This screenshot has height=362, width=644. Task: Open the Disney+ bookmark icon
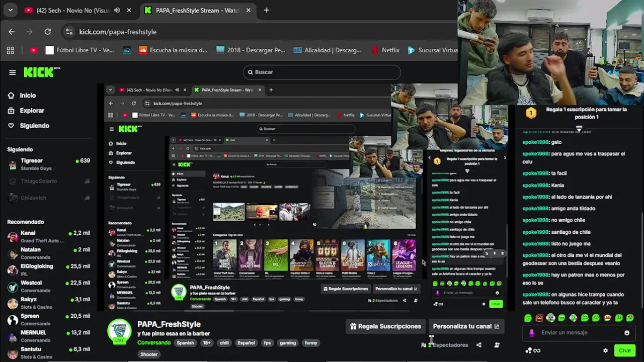pyautogui.click(x=127, y=50)
